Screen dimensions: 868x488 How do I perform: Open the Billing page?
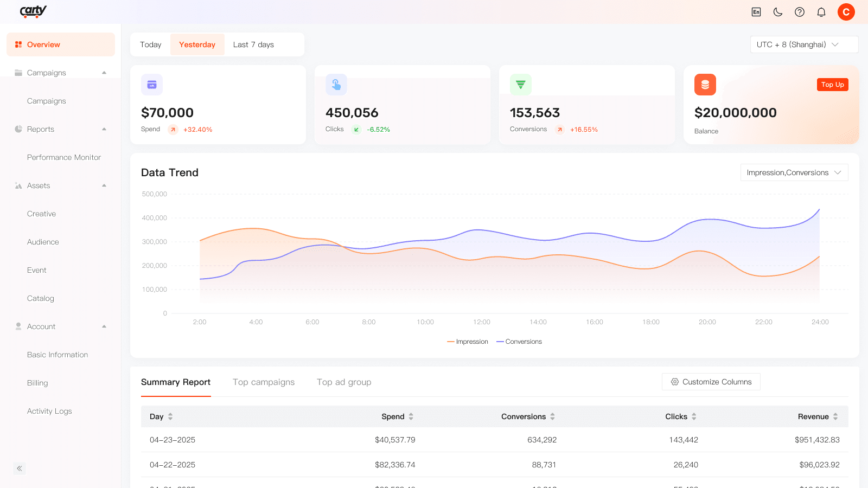[37, 383]
